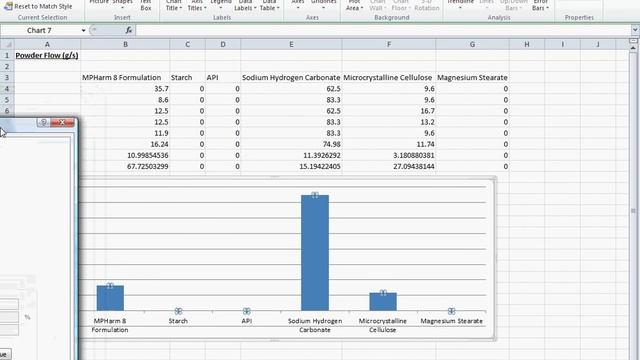
Task: Click the dialog help question mark button
Action: click(43, 122)
